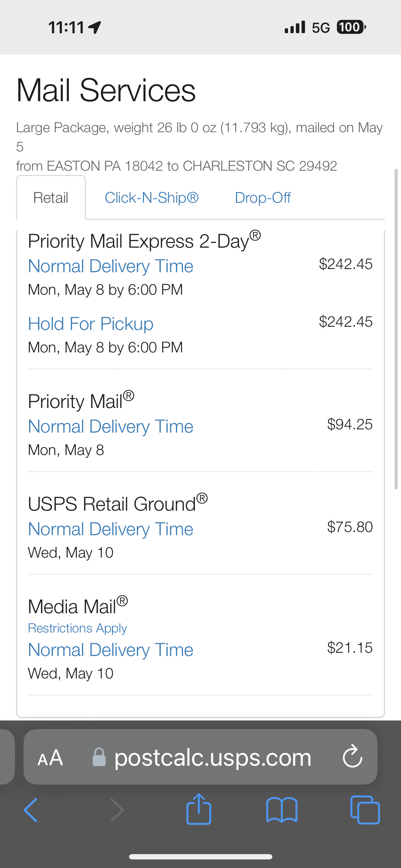Open the Hold For Pickup link
The height and width of the screenshot is (868, 401).
click(x=91, y=324)
